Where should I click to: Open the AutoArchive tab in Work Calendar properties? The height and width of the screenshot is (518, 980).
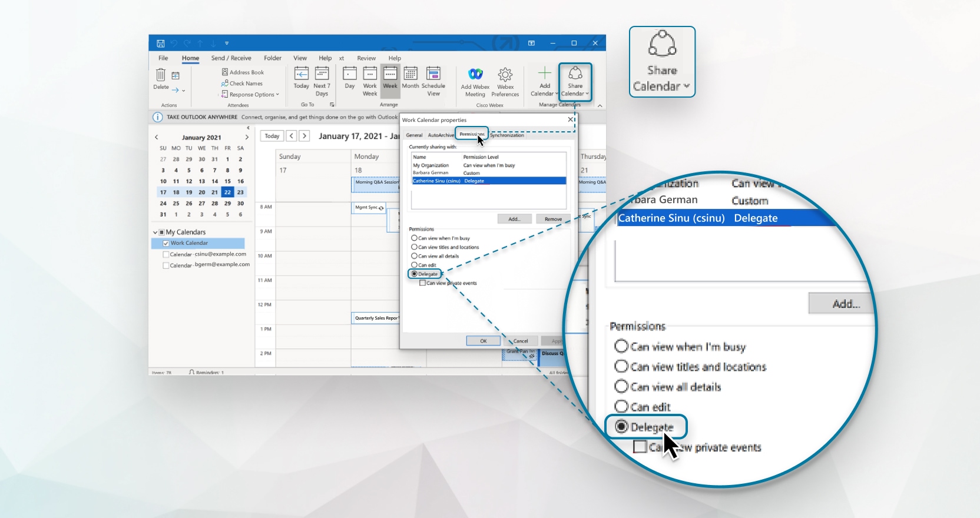(x=441, y=135)
